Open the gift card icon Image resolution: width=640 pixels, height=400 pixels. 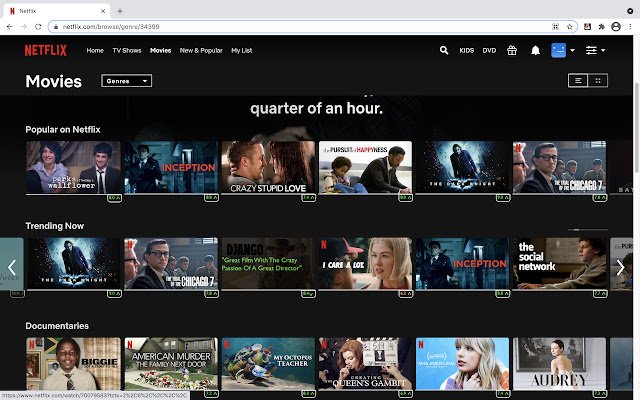coord(512,50)
